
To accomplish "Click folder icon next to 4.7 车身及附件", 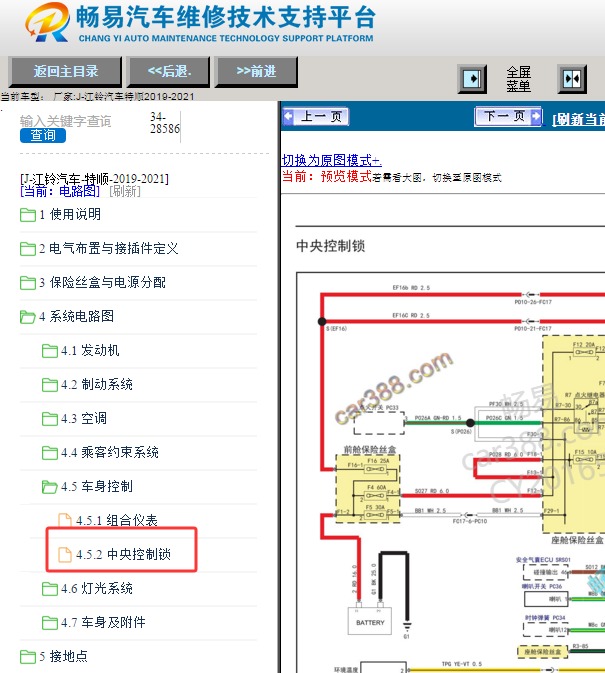I will pyautogui.click(x=50, y=622).
